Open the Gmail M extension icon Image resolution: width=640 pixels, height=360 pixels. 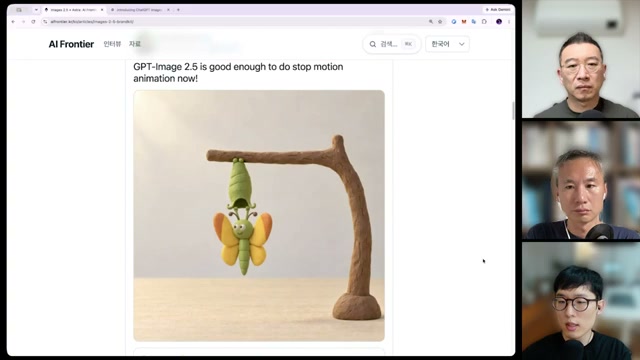tap(464, 22)
